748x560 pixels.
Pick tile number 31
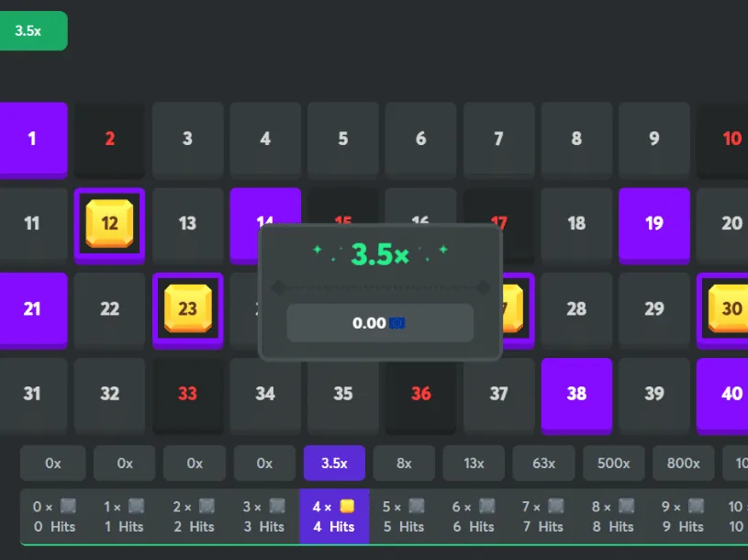33,396
